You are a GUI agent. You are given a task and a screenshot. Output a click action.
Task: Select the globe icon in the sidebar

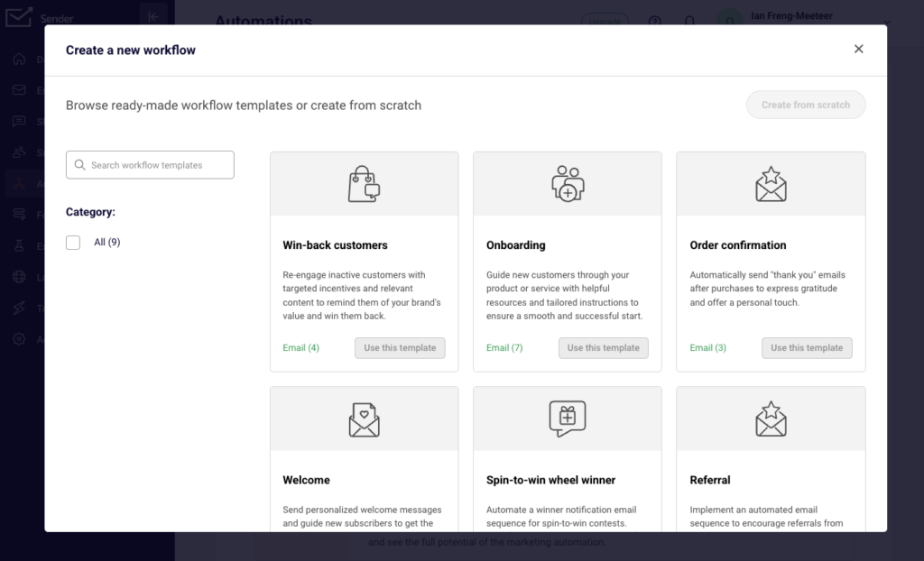pos(18,276)
